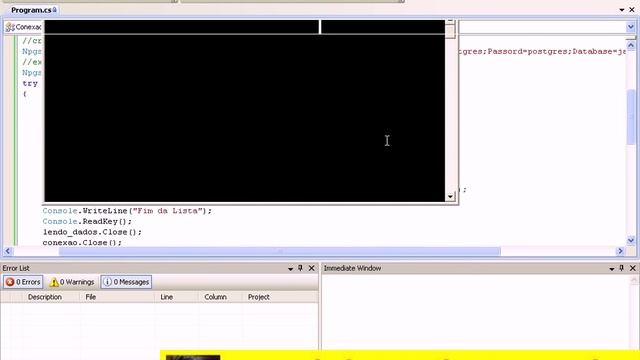Click the code editor vertical scroll up arrow
Screen dimensions: 640x360
[631, 45]
